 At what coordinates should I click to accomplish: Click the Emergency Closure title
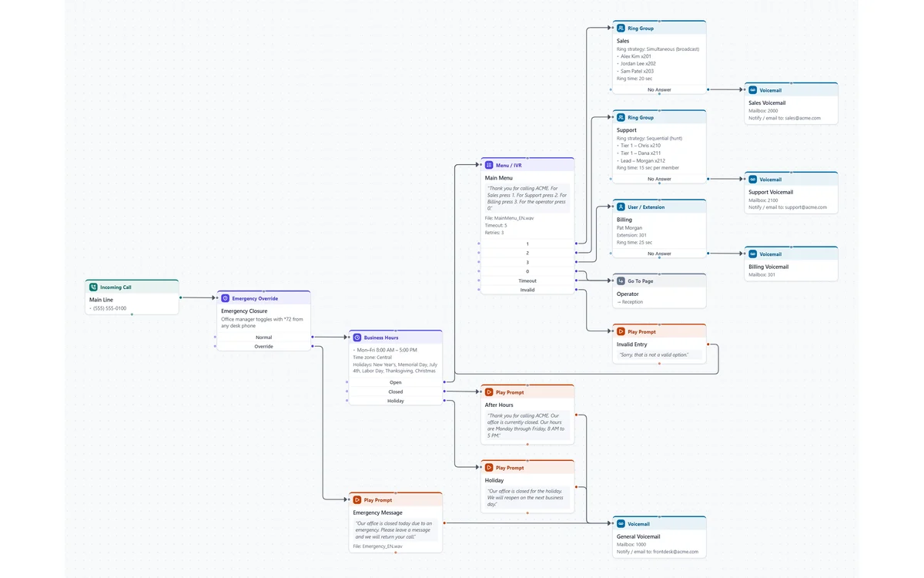[244, 311]
